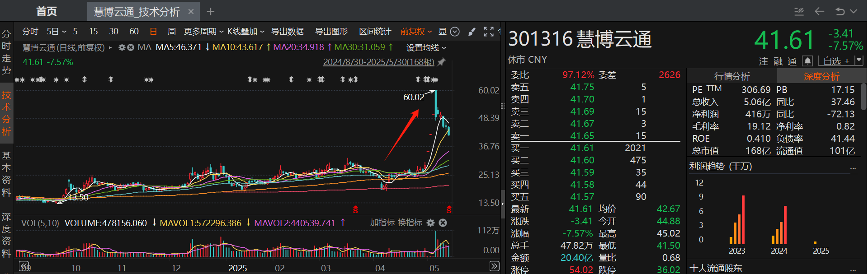Expand K线叠加 dropdown
Screen dimensions: 868x274
pos(245,32)
